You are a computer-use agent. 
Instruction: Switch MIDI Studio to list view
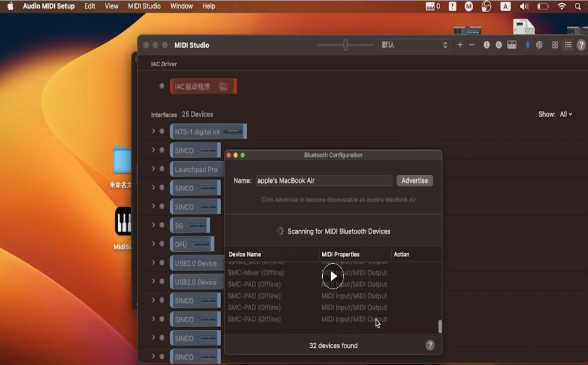(x=568, y=45)
